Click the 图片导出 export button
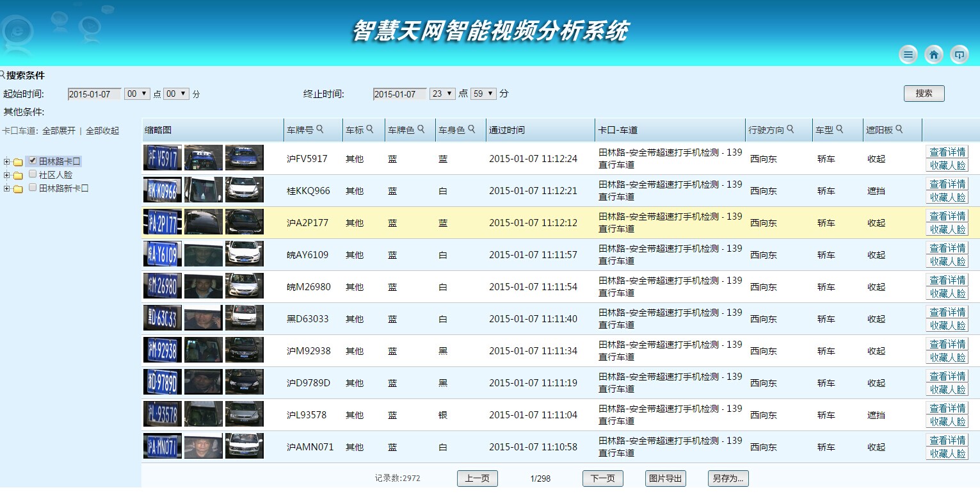Viewport: 980px width, 499px height. [665, 479]
